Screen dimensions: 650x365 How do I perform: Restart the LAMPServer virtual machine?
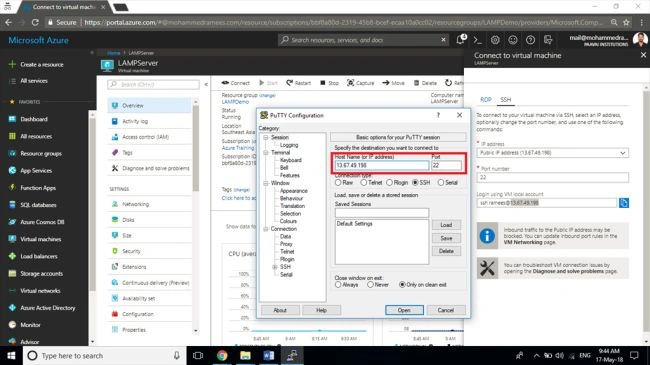[x=298, y=83]
